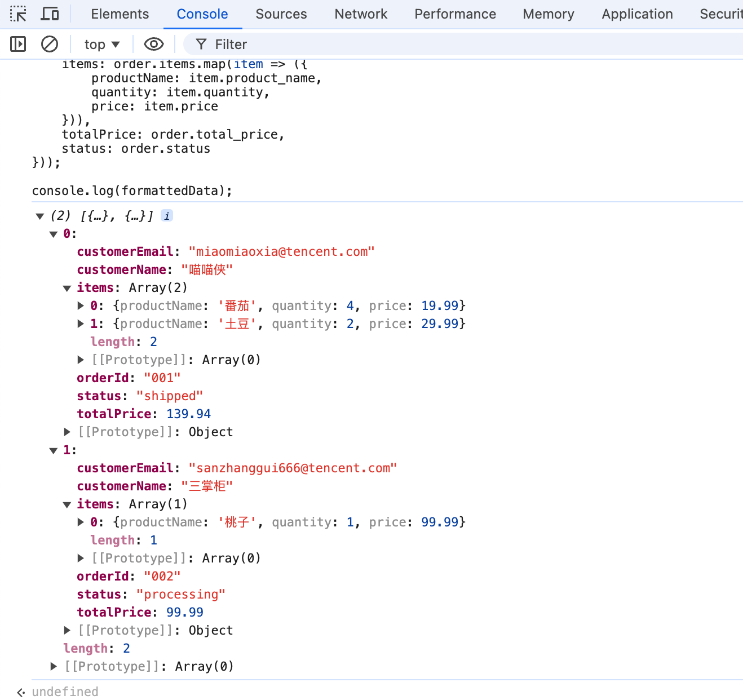This screenshot has height=700, width=743.
Task: Click the "status: order.status" code line
Action: click(x=136, y=148)
